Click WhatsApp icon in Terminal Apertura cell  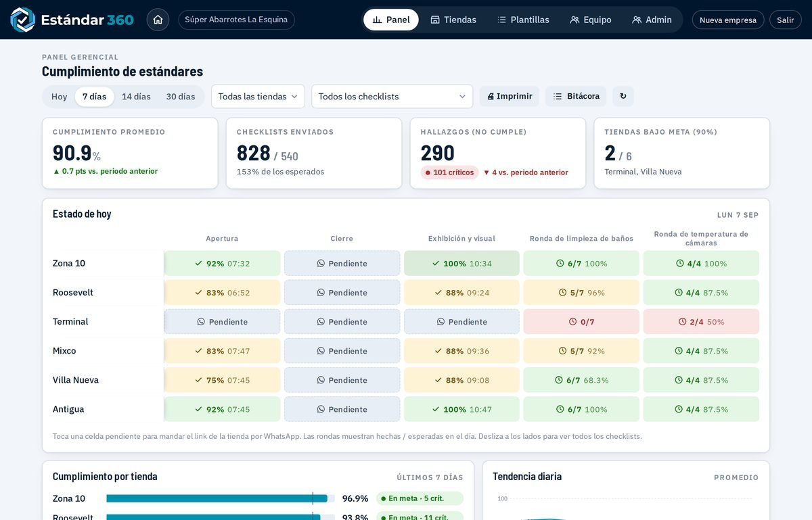point(201,322)
